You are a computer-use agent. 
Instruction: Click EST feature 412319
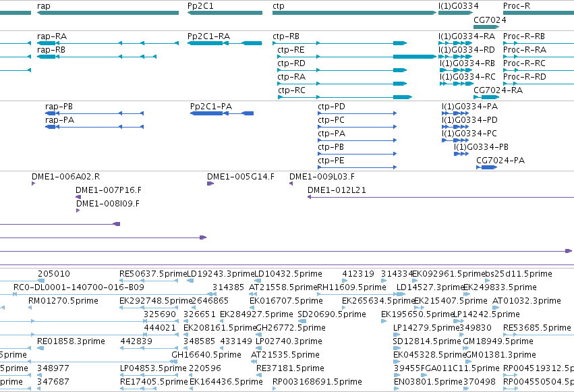pos(358,274)
